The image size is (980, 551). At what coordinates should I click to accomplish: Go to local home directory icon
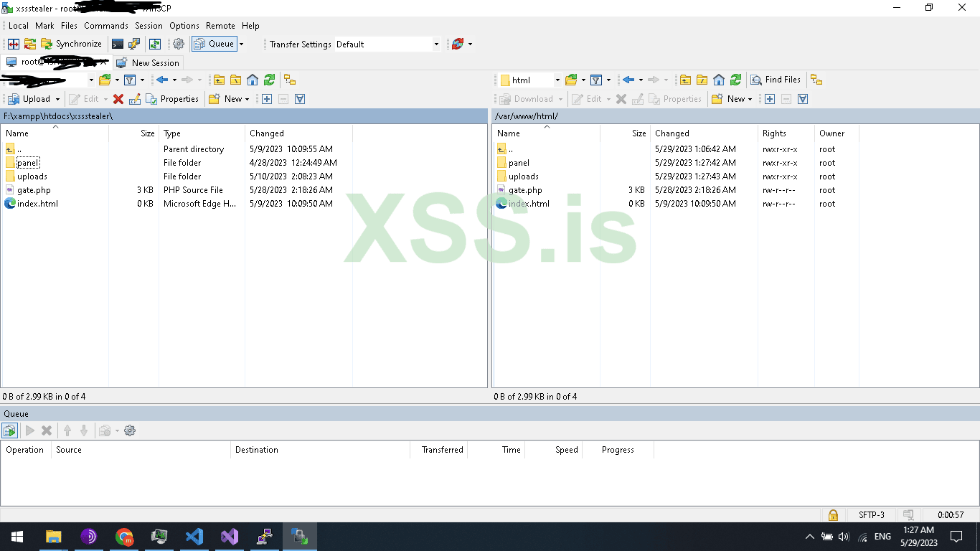click(253, 80)
